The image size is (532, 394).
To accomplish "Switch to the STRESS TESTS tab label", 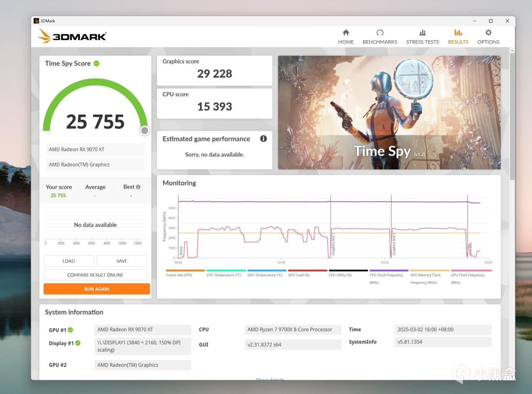I will click(x=422, y=42).
